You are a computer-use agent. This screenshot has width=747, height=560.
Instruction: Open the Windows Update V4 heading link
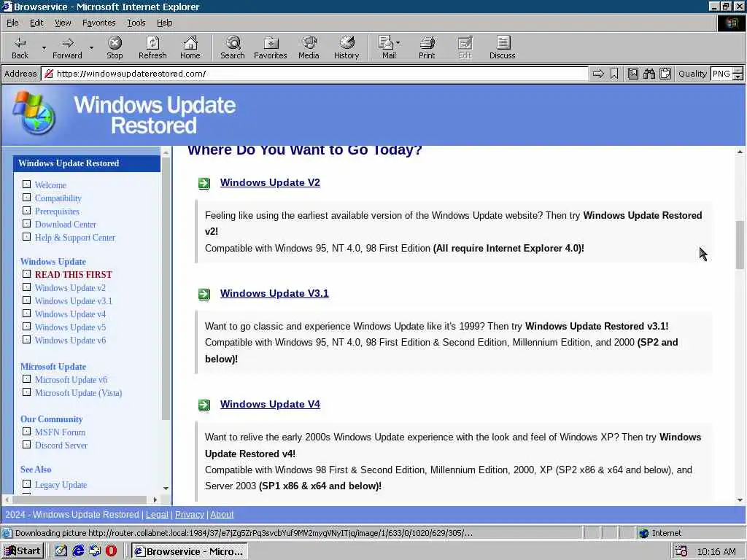270,405
